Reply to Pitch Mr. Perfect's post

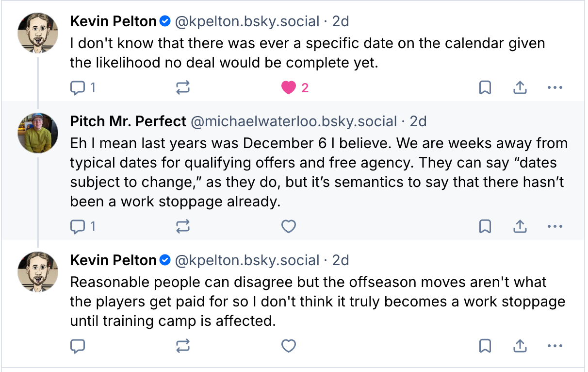(x=78, y=226)
